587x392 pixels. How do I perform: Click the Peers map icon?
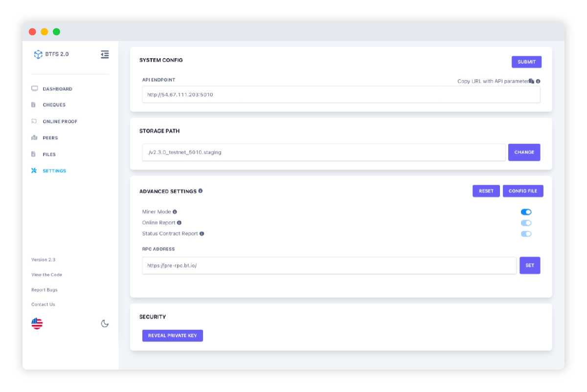pos(34,138)
